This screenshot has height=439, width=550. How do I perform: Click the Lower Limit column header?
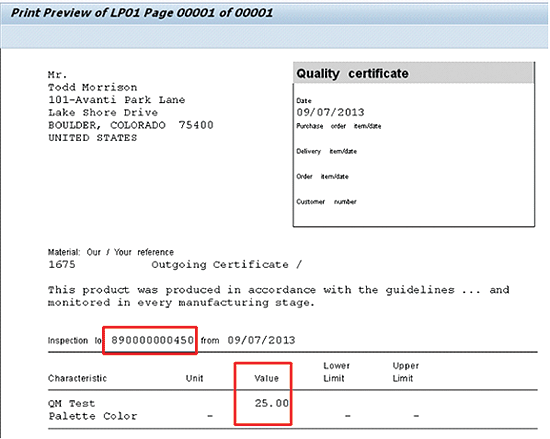pyautogui.click(x=336, y=372)
